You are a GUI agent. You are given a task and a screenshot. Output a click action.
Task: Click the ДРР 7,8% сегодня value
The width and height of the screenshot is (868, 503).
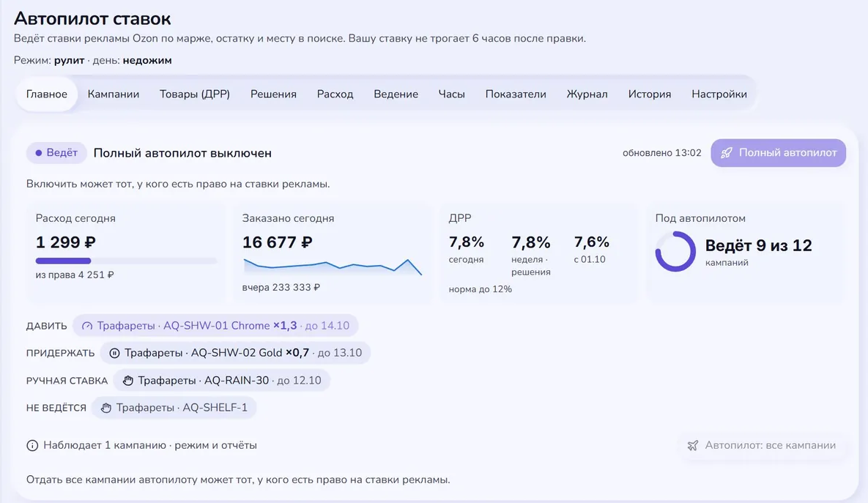(x=467, y=242)
